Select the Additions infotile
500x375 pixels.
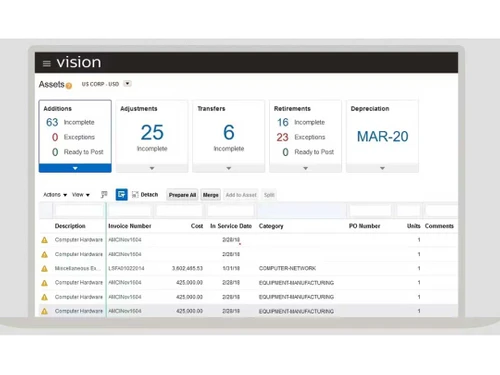click(x=75, y=136)
